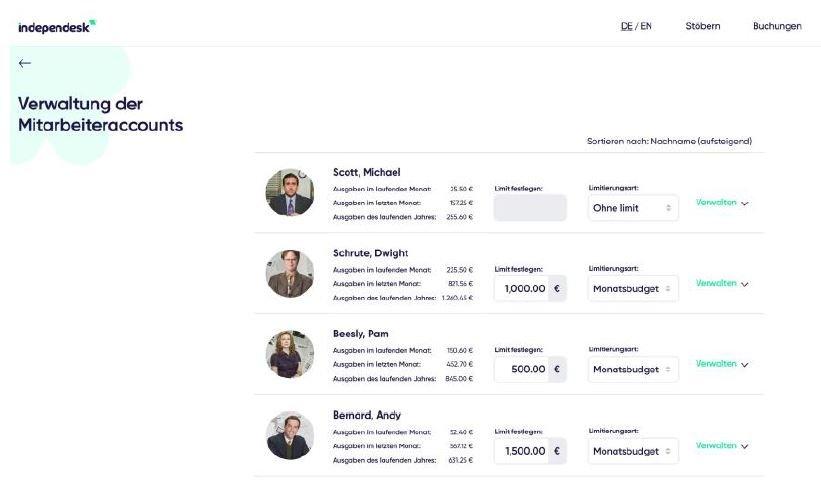The height and width of the screenshot is (498, 821).
Task: Open Dwight Schrute's Monatsbudget dropdown
Action: click(x=633, y=289)
